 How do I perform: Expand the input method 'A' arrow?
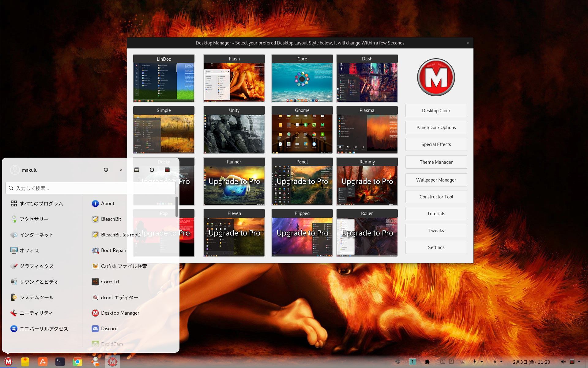(x=501, y=362)
